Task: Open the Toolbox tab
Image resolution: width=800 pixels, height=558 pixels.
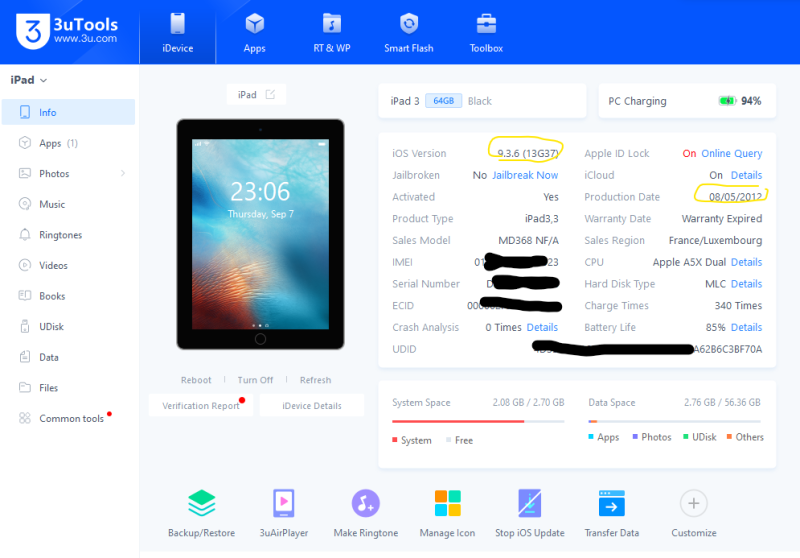Action: (486, 33)
